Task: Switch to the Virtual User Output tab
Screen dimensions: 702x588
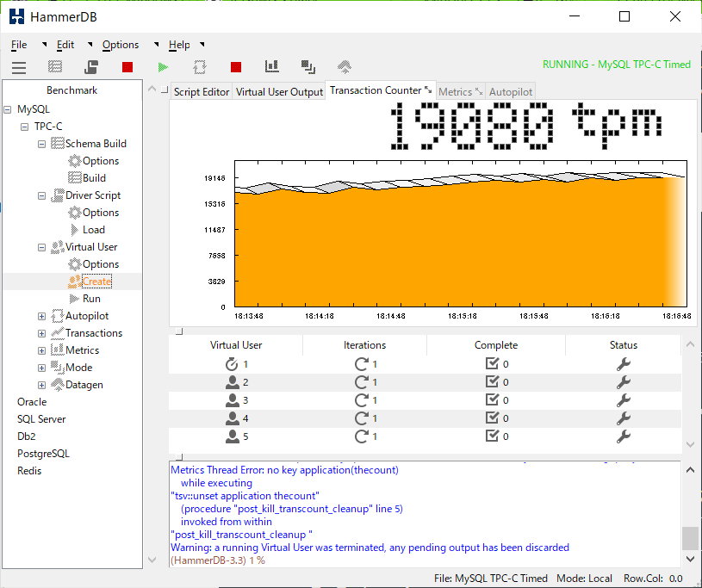Action: point(279,92)
